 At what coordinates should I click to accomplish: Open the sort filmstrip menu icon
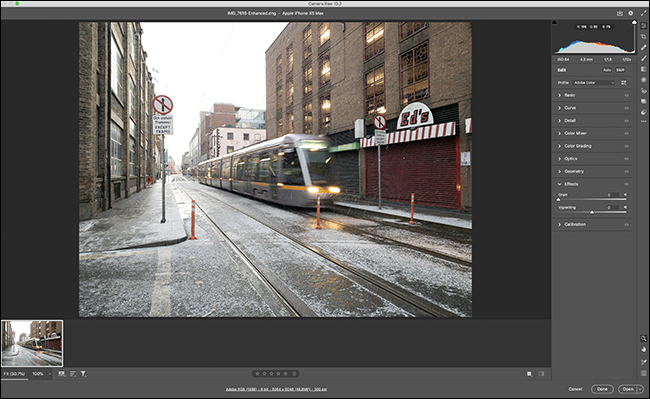[73, 374]
